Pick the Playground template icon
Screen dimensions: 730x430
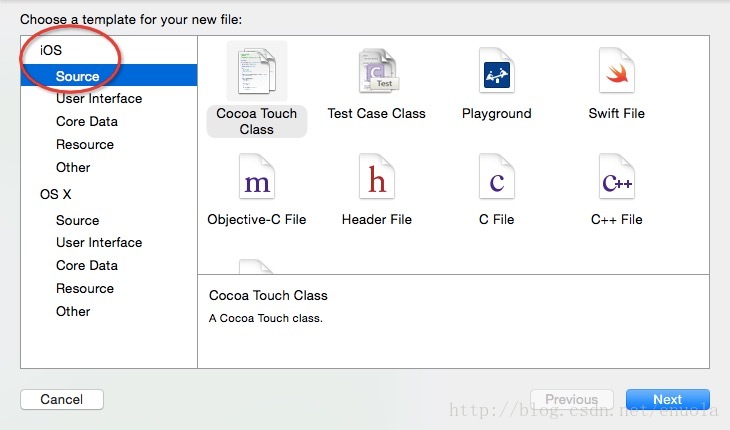click(x=497, y=71)
